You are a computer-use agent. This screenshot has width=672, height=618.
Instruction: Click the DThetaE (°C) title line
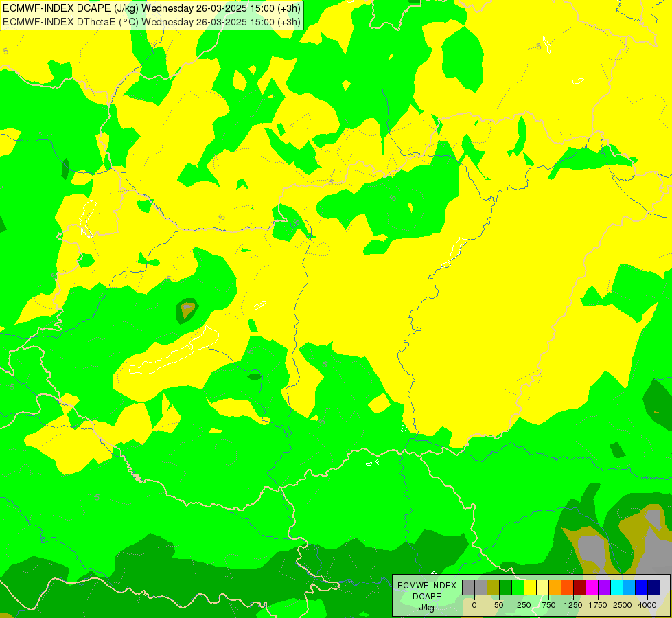click(x=152, y=21)
